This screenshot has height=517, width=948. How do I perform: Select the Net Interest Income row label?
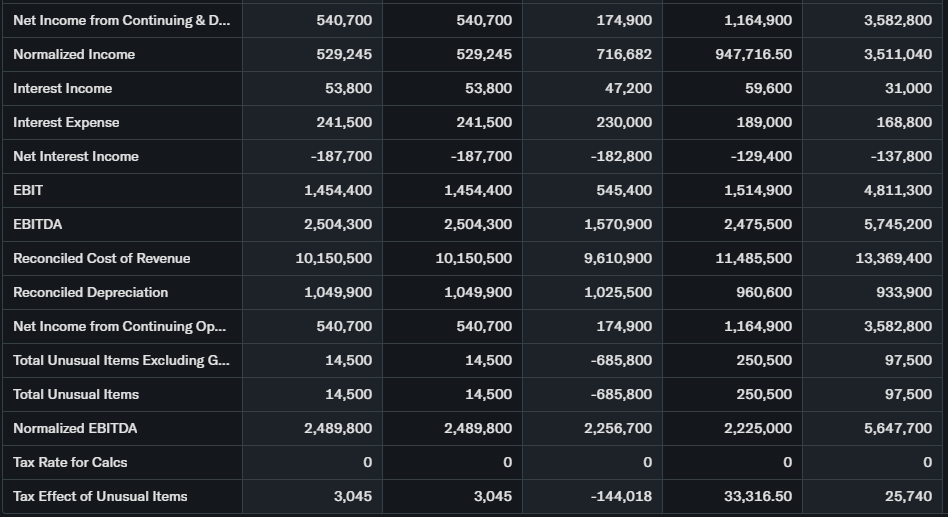coord(76,156)
